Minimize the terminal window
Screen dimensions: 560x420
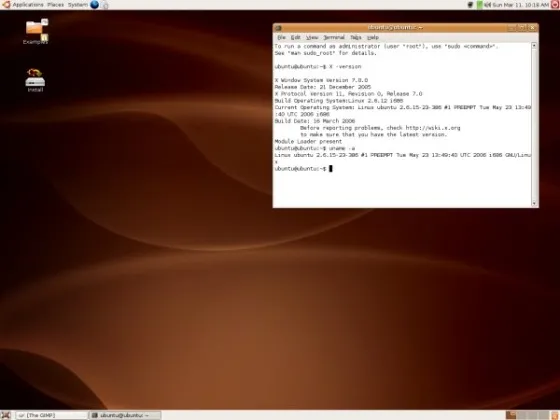coord(511,28)
